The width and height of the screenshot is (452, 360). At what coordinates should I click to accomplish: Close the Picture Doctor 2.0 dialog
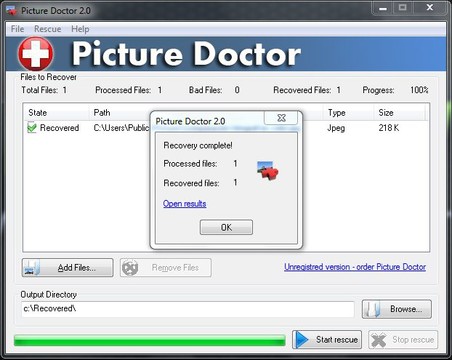point(281,118)
